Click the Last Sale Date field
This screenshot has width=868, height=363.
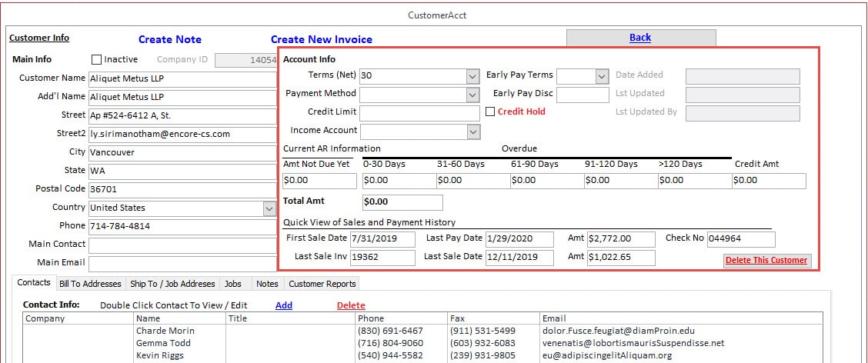click(519, 258)
